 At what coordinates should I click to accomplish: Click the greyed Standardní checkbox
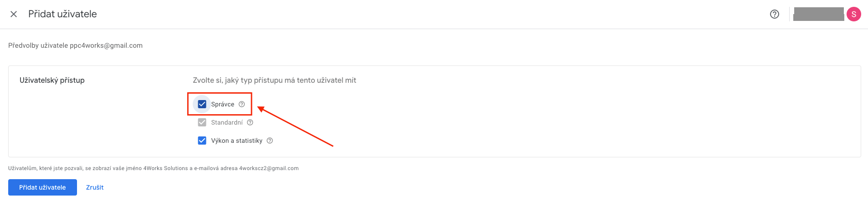(x=202, y=122)
